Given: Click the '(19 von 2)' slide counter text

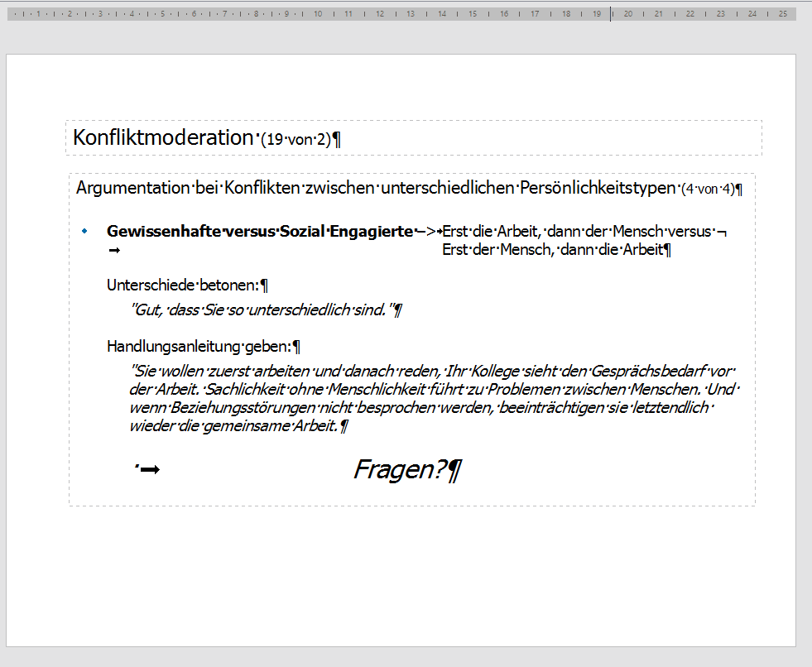Looking at the screenshot, I should point(295,140).
